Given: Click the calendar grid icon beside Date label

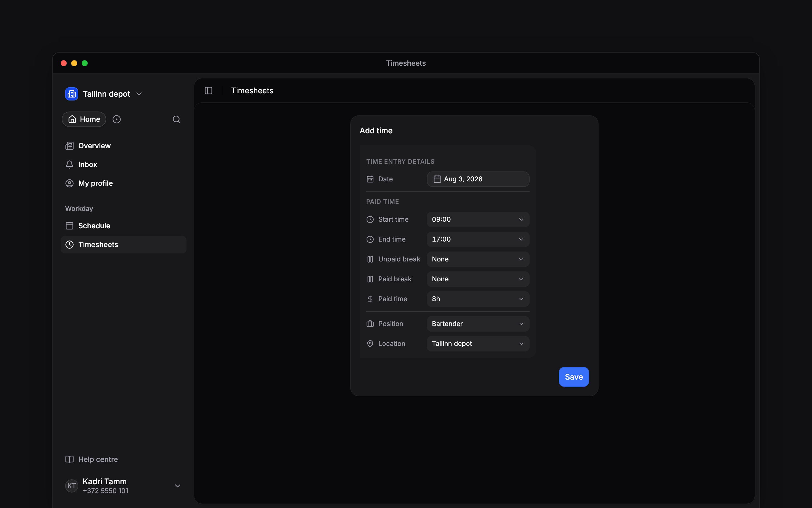Looking at the screenshot, I should click(370, 179).
